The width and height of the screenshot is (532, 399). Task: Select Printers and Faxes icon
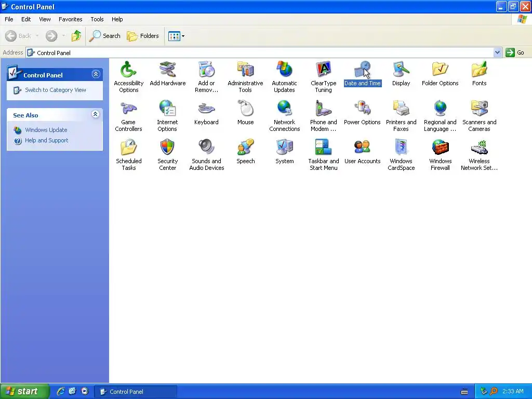(x=401, y=109)
